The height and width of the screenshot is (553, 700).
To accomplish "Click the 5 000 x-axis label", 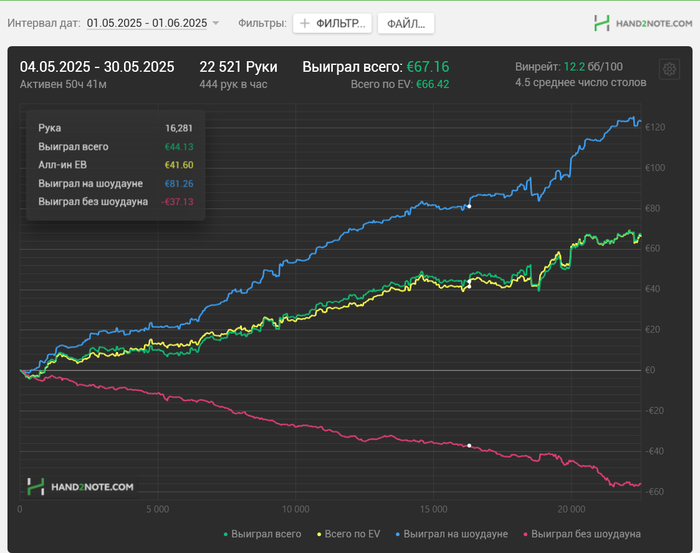I will (x=158, y=509).
